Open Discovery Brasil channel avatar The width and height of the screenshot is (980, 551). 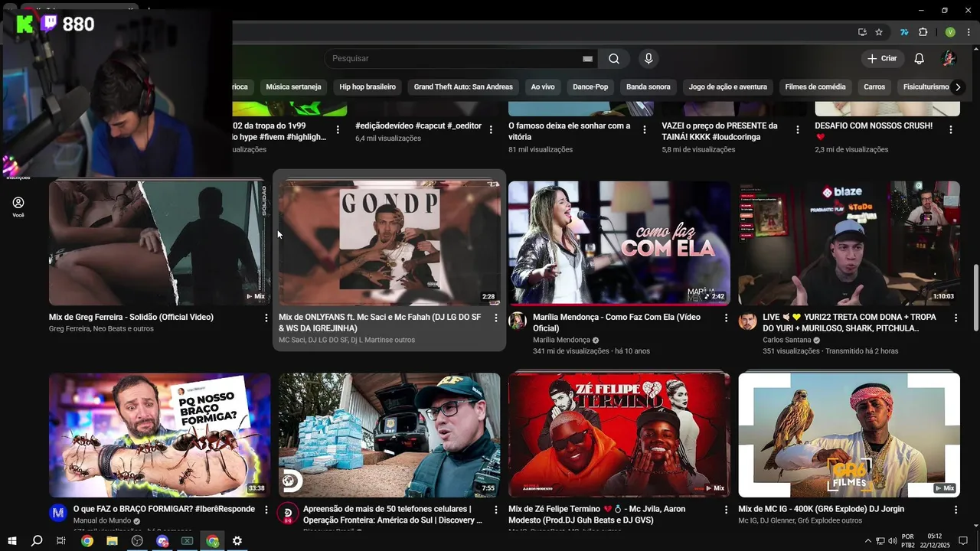[x=288, y=513]
